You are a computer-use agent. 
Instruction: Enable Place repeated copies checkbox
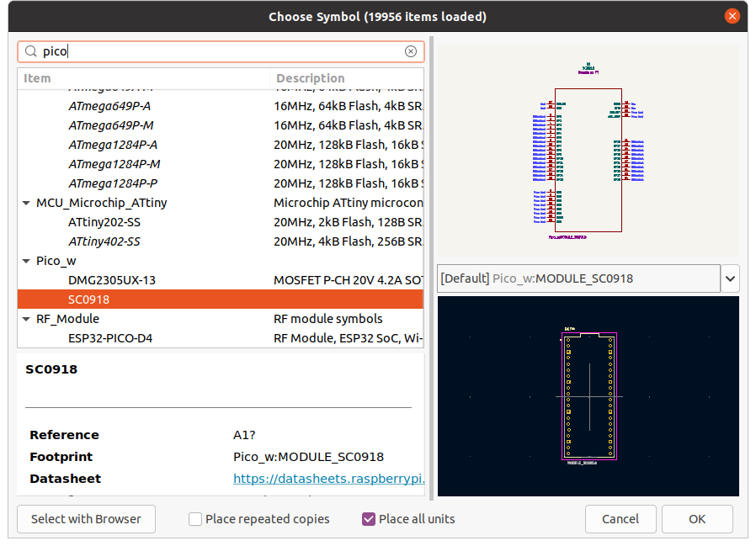click(x=195, y=519)
